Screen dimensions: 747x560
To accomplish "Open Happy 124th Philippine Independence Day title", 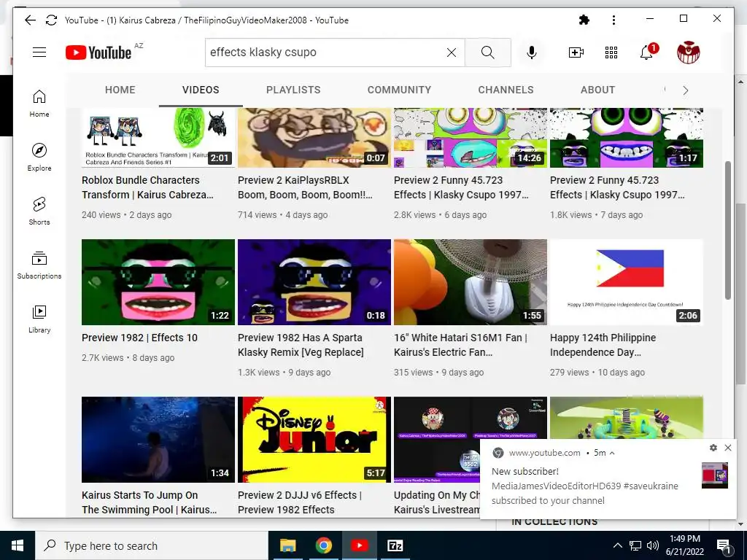I will [x=603, y=345].
